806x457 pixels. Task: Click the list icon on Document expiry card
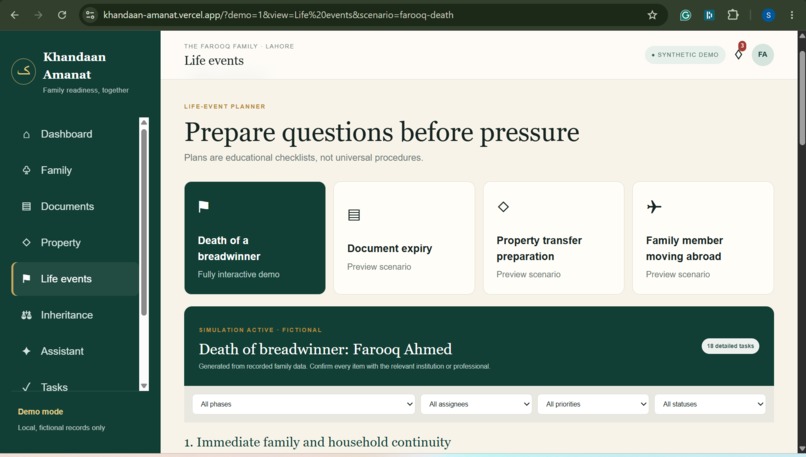point(354,215)
